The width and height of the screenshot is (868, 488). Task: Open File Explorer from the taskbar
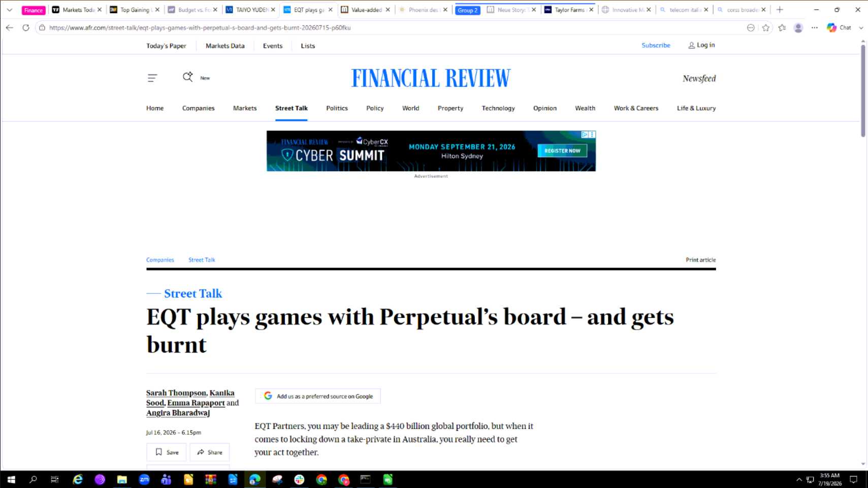pos(122,479)
